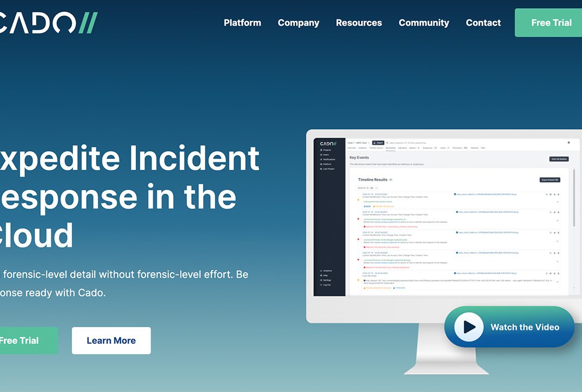Open the Company navigation menu
582x392 pixels.
click(x=299, y=23)
